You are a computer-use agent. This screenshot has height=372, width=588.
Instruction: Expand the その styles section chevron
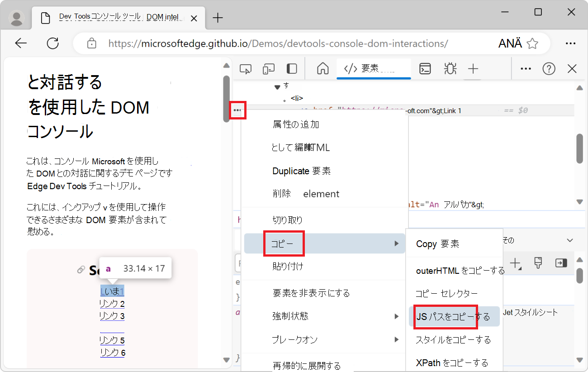pyautogui.click(x=570, y=240)
